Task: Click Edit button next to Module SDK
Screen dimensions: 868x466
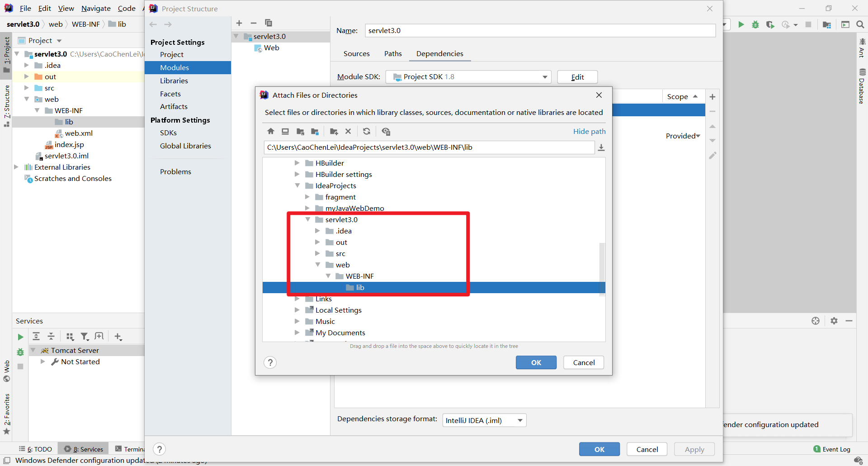Action: point(577,77)
